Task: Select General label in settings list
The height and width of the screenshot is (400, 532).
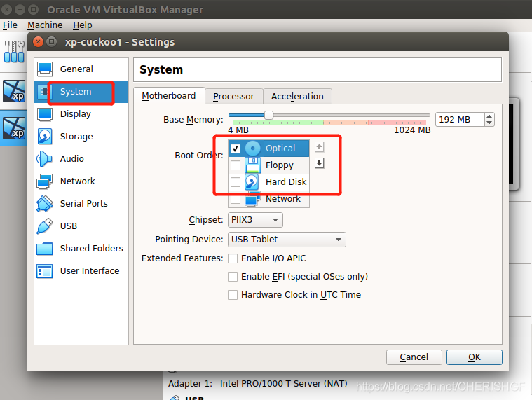Action: (x=76, y=69)
